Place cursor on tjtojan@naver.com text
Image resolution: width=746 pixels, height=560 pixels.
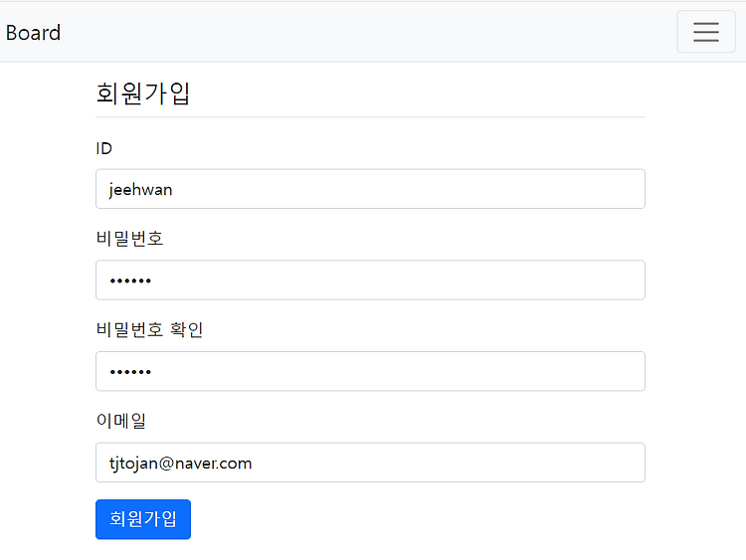pos(180,463)
